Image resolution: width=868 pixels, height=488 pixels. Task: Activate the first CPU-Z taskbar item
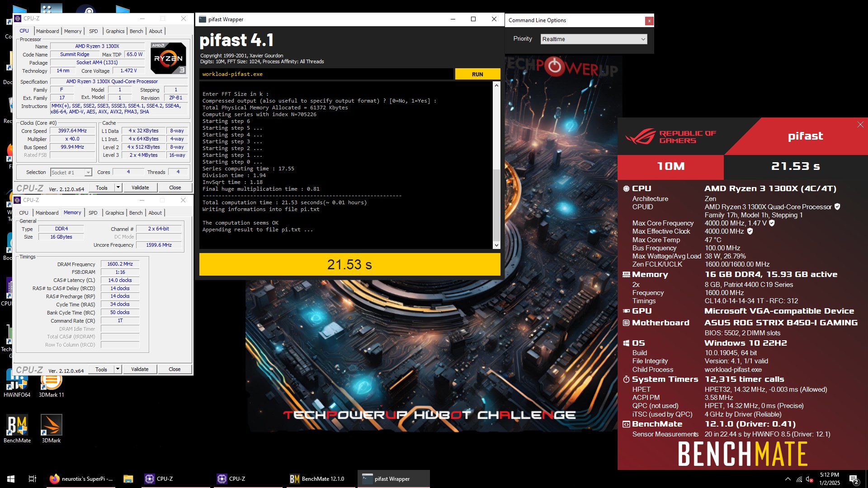tap(176, 479)
